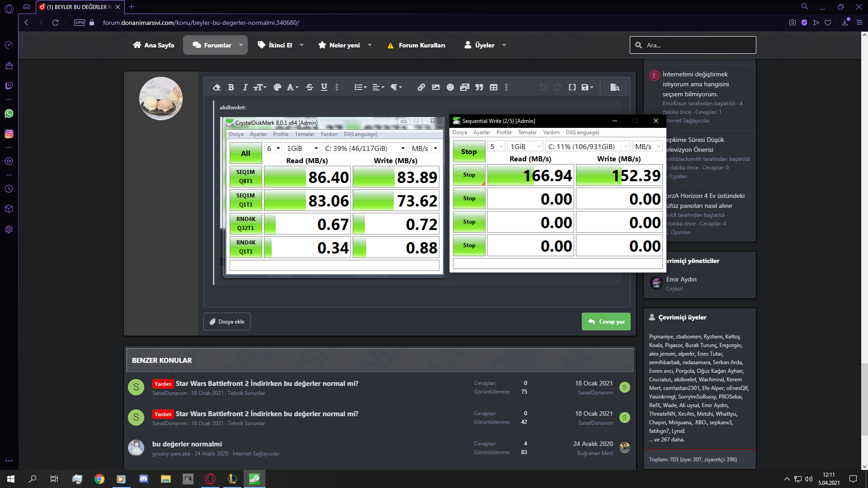Click the Ara search input field

coord(693,45)
